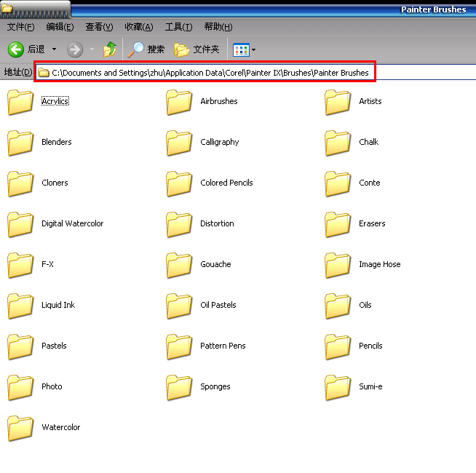The image size is (476, 473).
Task: Click the Calligraphy folder icon
Action: [x=179, y=143]
